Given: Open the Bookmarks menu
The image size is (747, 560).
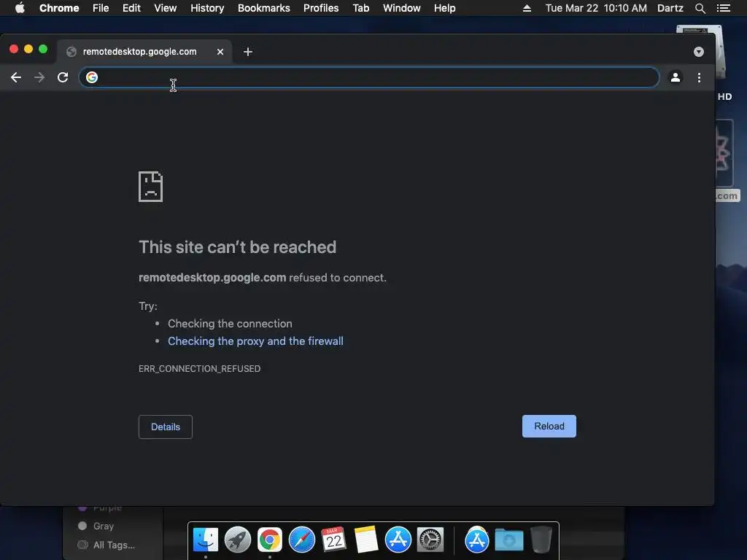Looking at the screenshot, I should 264,8.
